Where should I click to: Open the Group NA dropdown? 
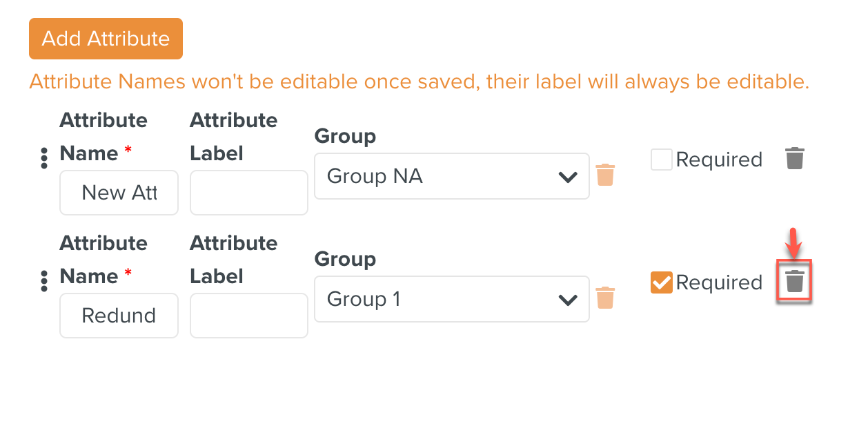[442, 176]
